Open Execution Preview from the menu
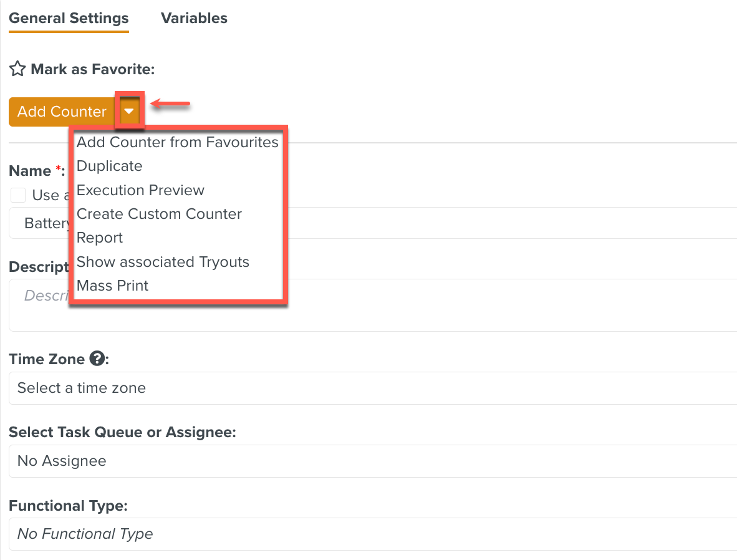The image size is (737, 560). click(x=140, y=190)
